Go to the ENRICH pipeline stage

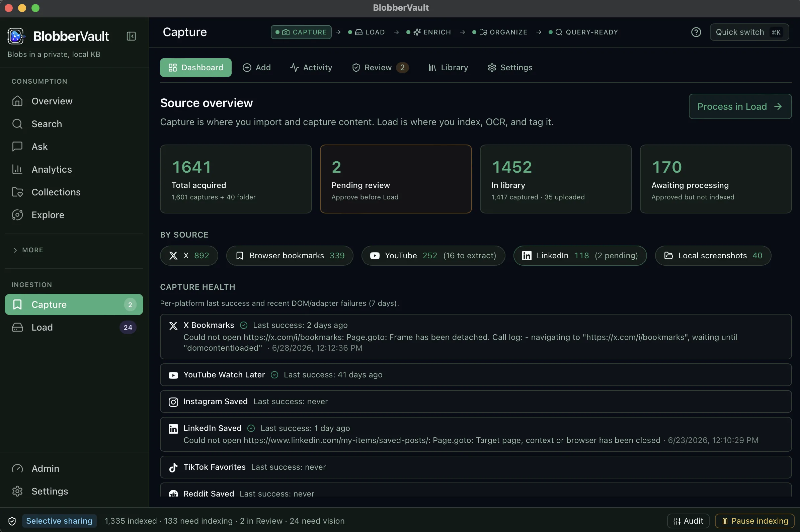(429, 32)
